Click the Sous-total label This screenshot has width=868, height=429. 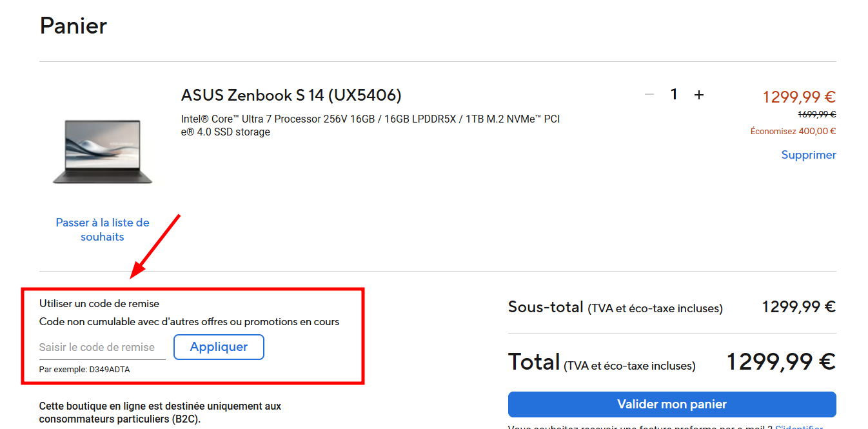pyautogui.click(x=545, y=307)
